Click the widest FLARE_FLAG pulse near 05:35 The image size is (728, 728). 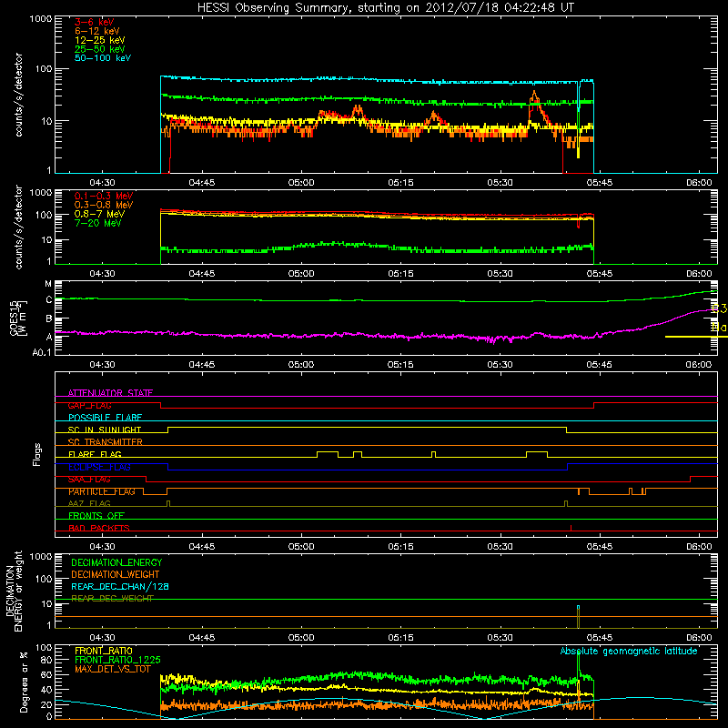click(x=537, y=454)
